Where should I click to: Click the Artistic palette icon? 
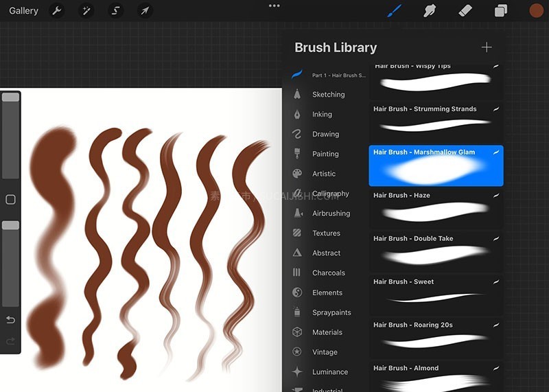point(297,174)
